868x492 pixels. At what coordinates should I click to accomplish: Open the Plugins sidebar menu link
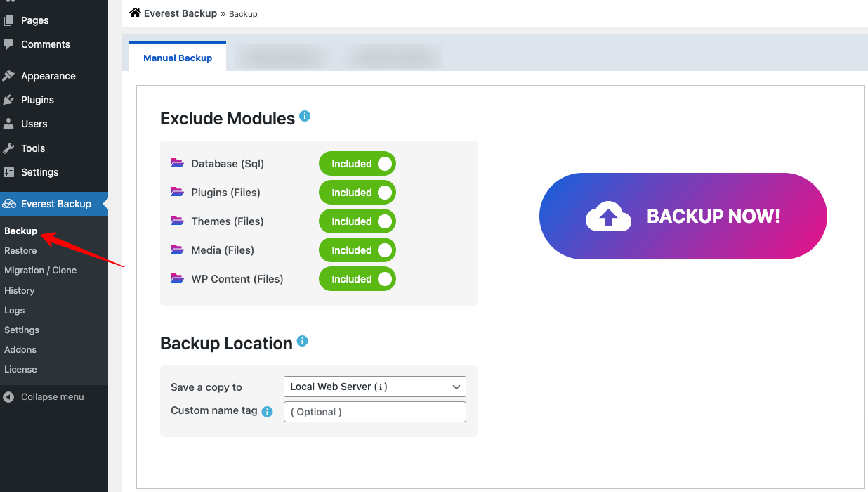tap(37, 100)
